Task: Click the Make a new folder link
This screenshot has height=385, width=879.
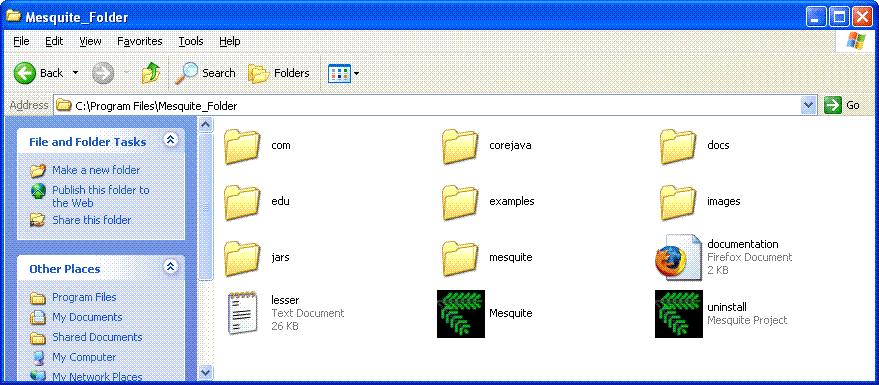Action: click(96, 170)
